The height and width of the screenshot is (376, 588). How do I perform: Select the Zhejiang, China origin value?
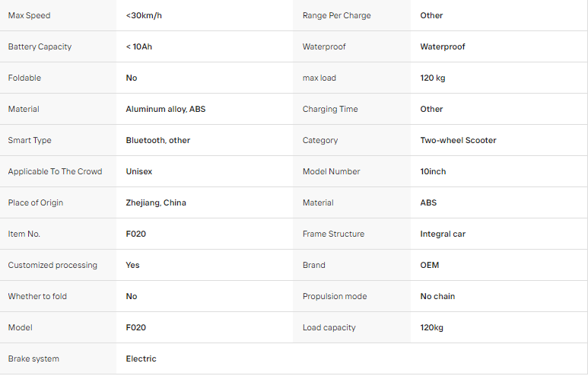(x=156, y=202)
